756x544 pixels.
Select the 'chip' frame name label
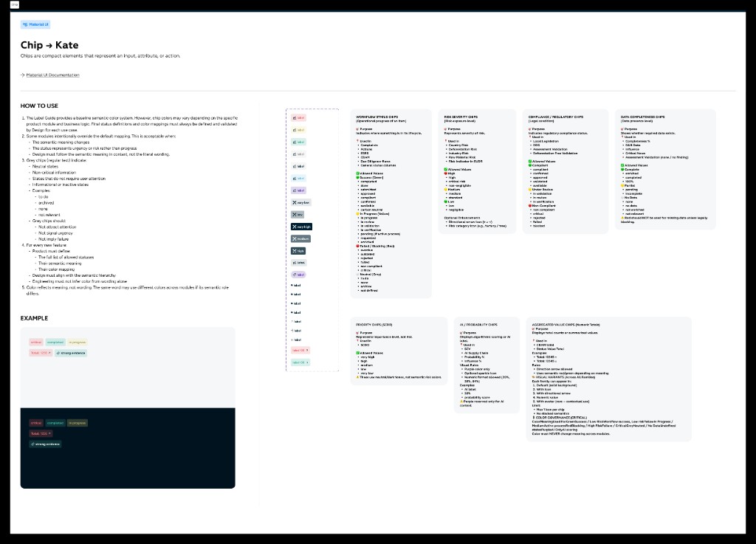15,5
